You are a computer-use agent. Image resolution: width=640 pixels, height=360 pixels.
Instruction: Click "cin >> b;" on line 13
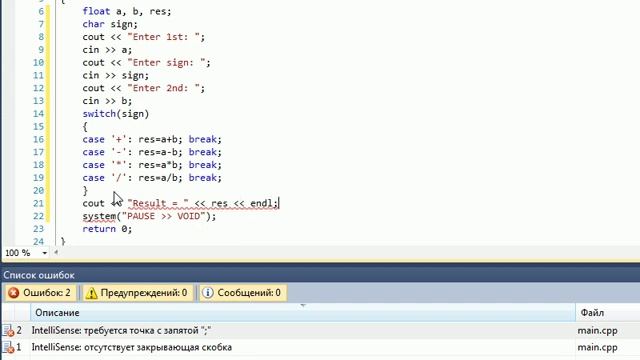click(x=107, y=101)
